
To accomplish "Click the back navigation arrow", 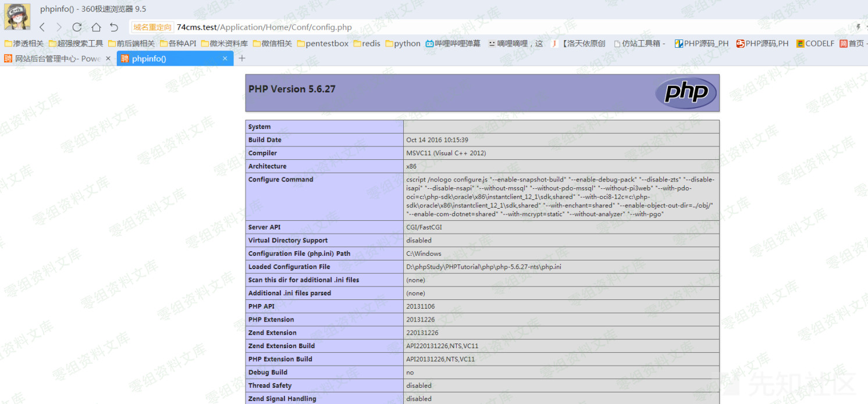I will [x=41, y=27].
